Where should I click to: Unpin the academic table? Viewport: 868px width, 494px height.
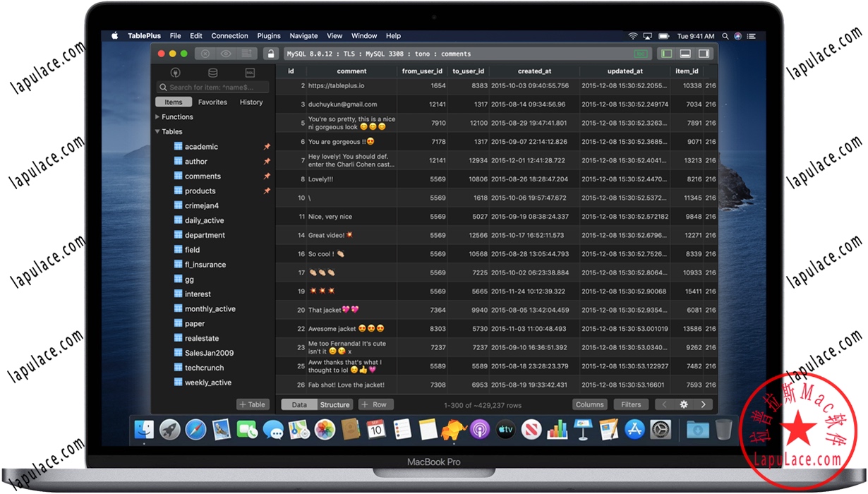click(266, 146)
